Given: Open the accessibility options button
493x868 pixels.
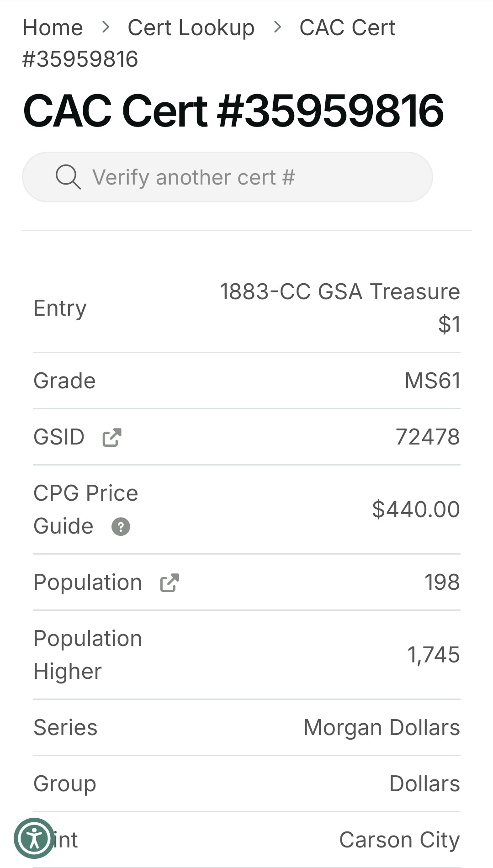Looking at the screenshot, I should tap(34, 838).
